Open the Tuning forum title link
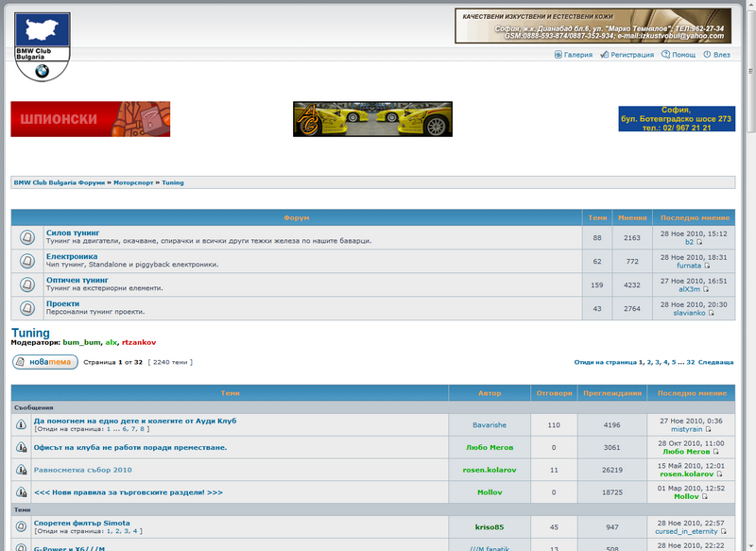 30,333
